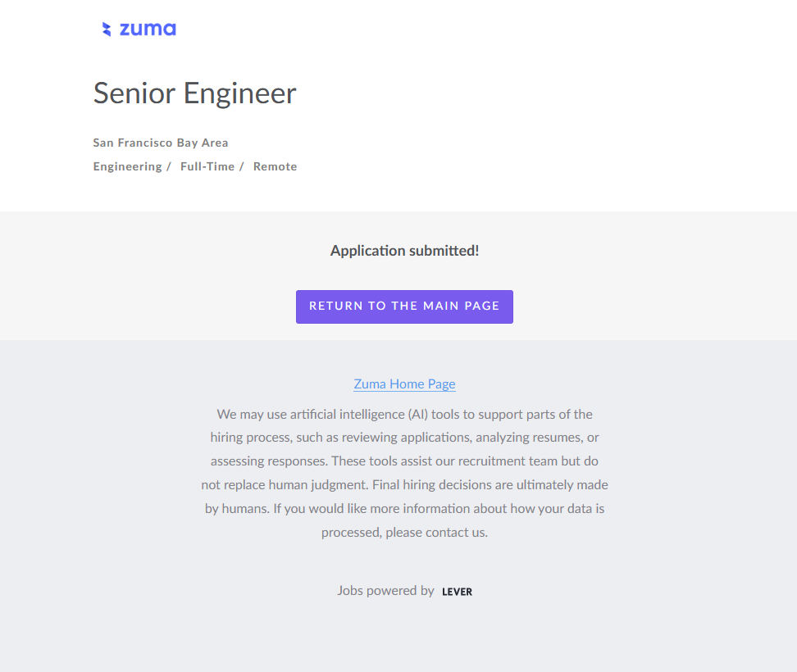797x672 pixels.
Task: Click the Zuma logo icon
Action: click(x=107, y=30)
